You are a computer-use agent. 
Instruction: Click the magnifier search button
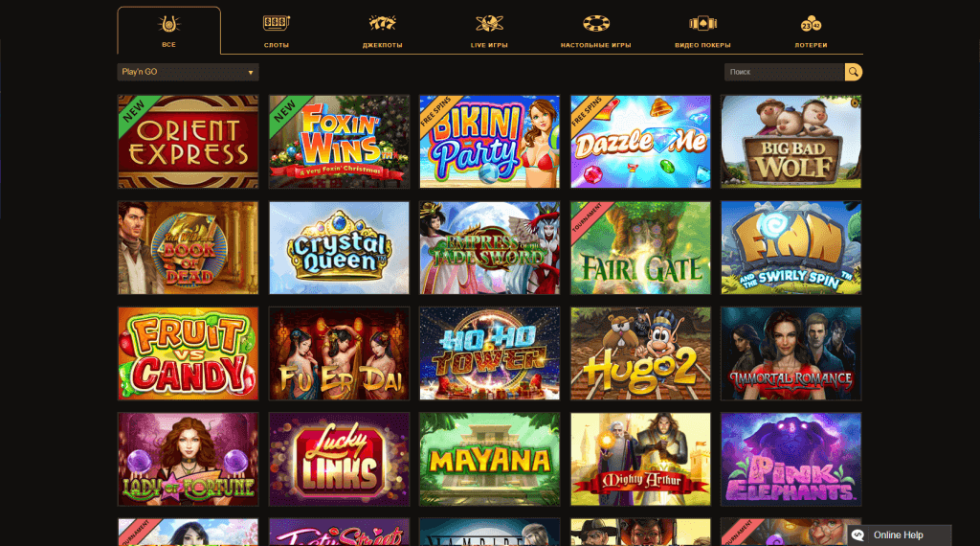pyautogui.click(x=854, y=72)
